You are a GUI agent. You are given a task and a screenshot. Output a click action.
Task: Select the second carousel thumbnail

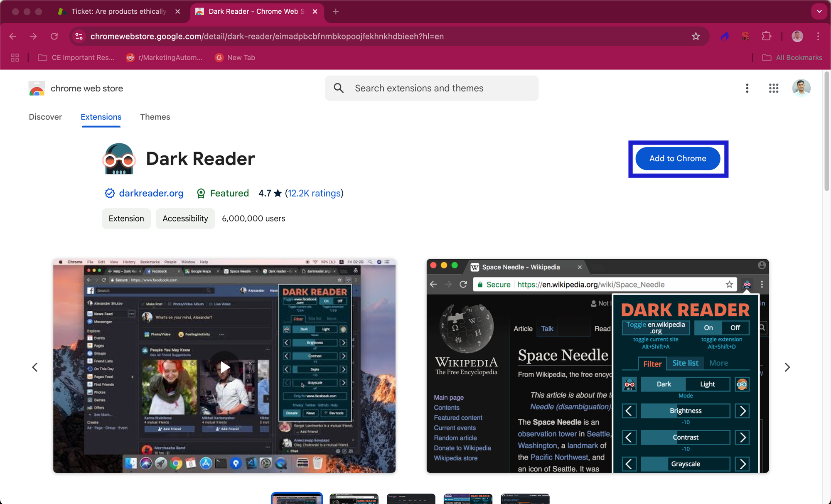[354, 499]
